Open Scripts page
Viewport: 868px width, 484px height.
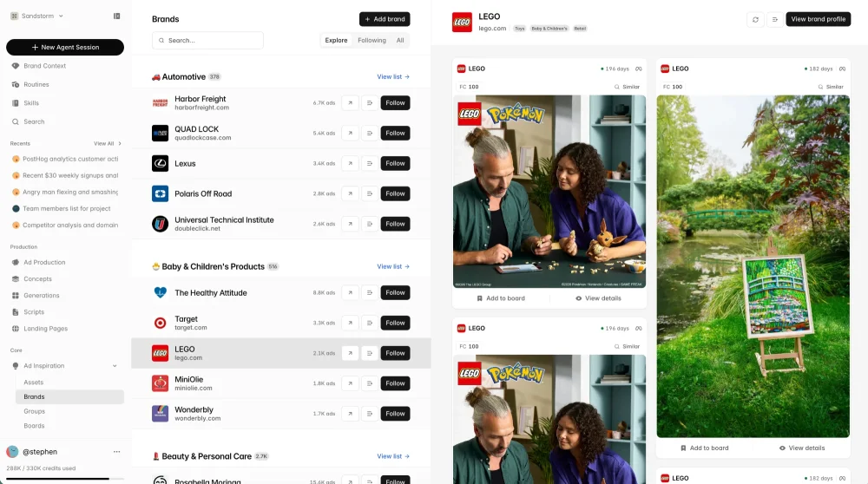coord(34,312)
